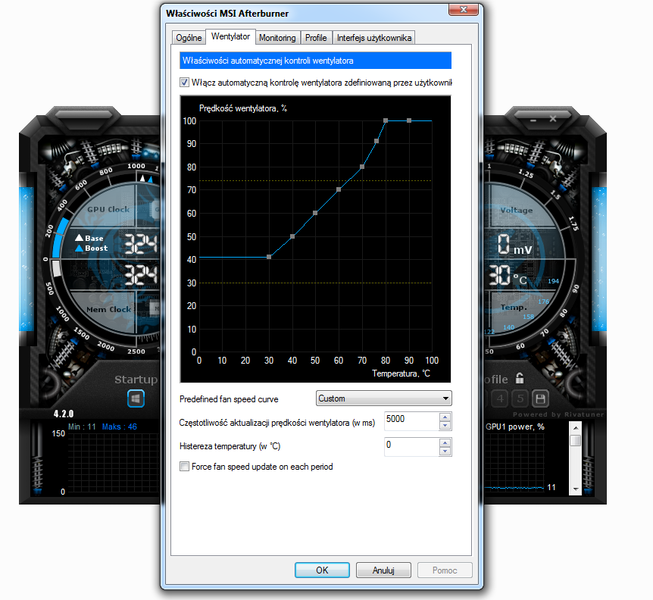This screenshot has width=653, height=600.
Task: Click the fan curve point at 90°C
Action: pyautogui.click(x=409, y=121)
